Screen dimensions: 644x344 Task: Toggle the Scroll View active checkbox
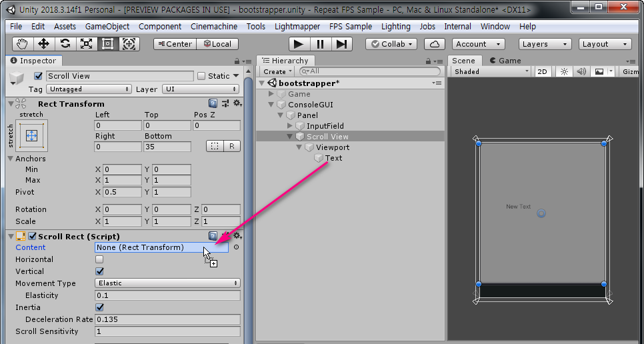pos(39,76)
